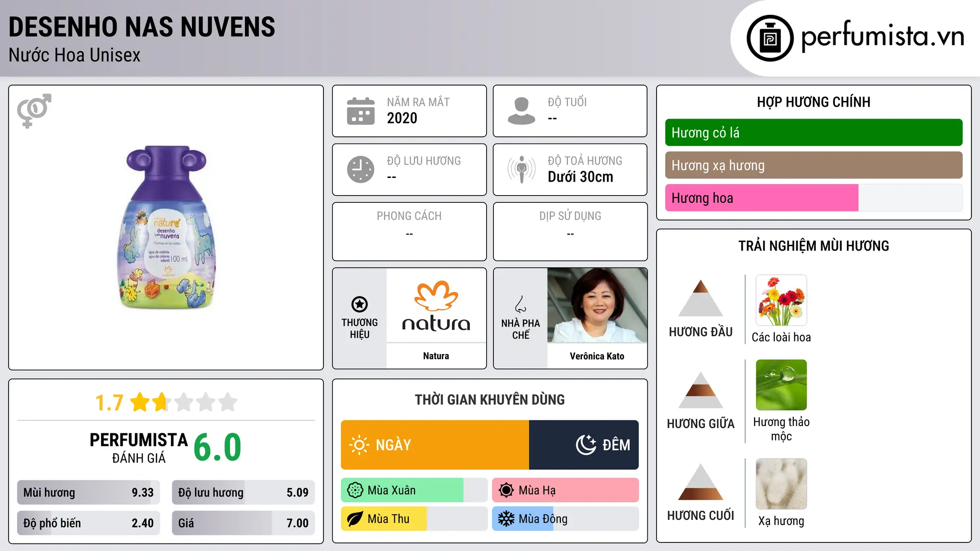Click the summer sun icon beside Mùa Hạ
The image size is (980, 551).
coord(506,490)
